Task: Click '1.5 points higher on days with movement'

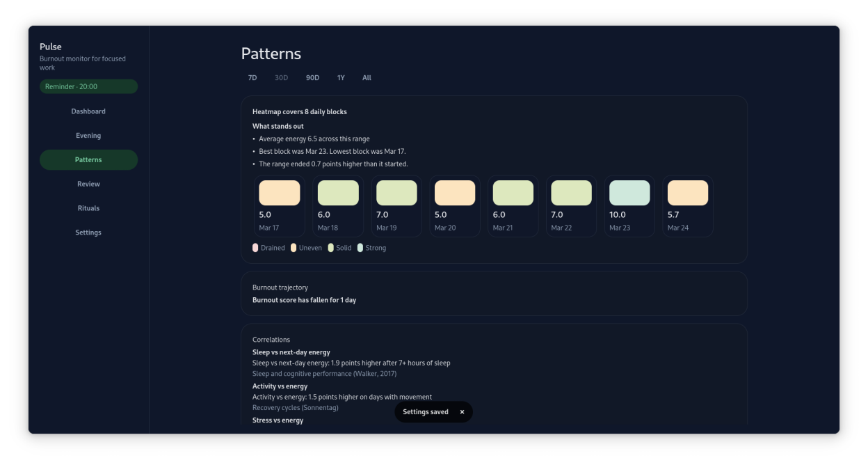Action: pyautogui.click(x=342, y=397)
